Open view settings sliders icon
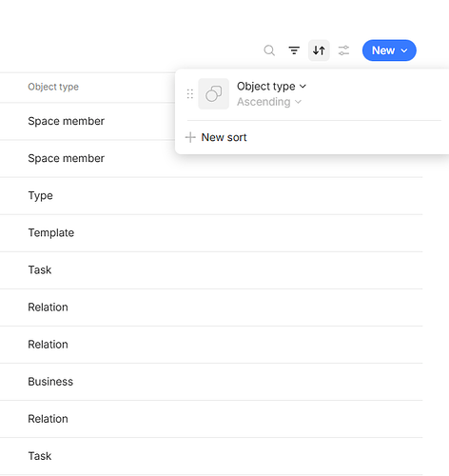 coord(343,50)
